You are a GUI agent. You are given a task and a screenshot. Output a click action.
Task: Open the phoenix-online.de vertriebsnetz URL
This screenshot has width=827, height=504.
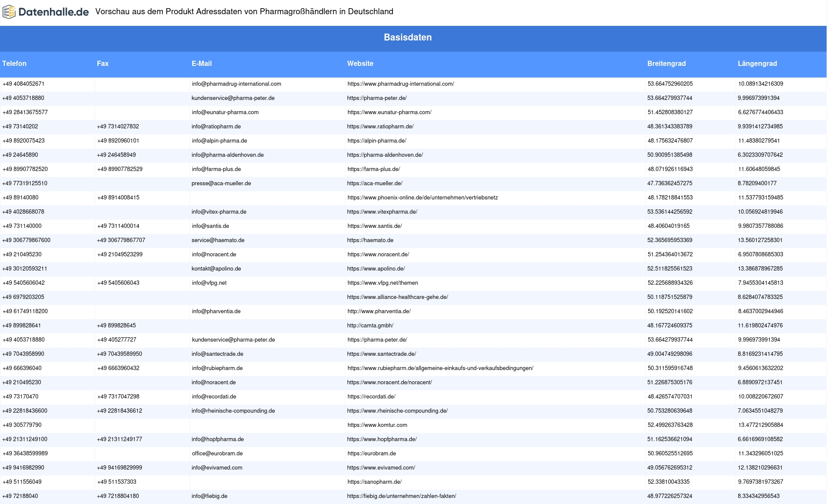pyautogui.click(x=423, y=198)
